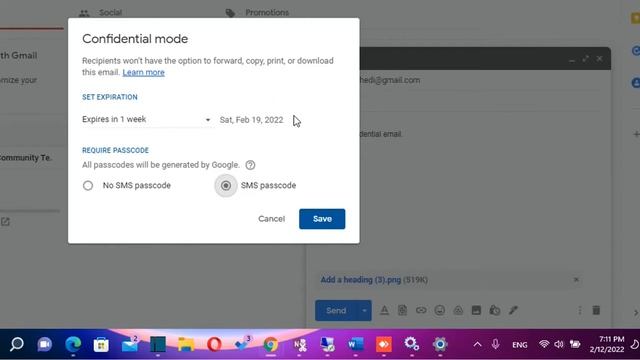Select the No SMS passcode radio button
Screen dimensions: 640x360
(x=88, y=186)
